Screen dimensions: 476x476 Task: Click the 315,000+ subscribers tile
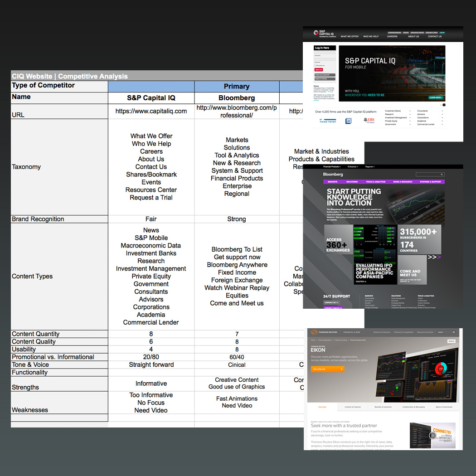[419, 239]
